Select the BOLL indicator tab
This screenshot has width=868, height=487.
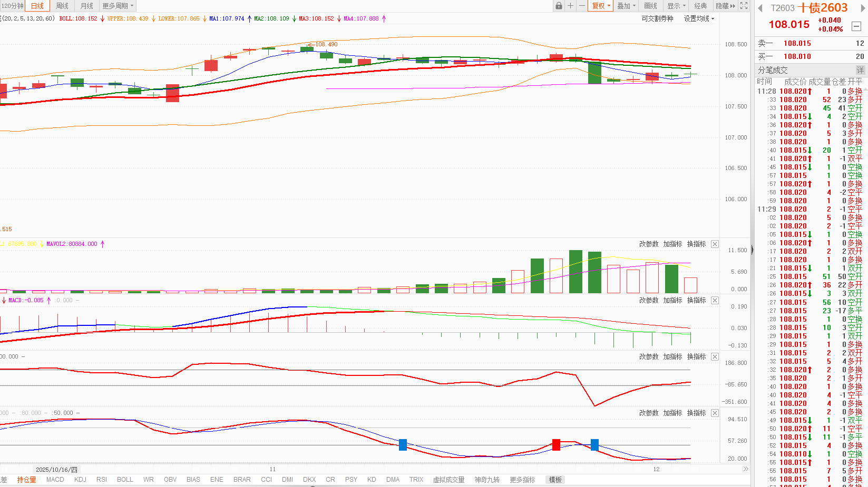tap(125, 480)
